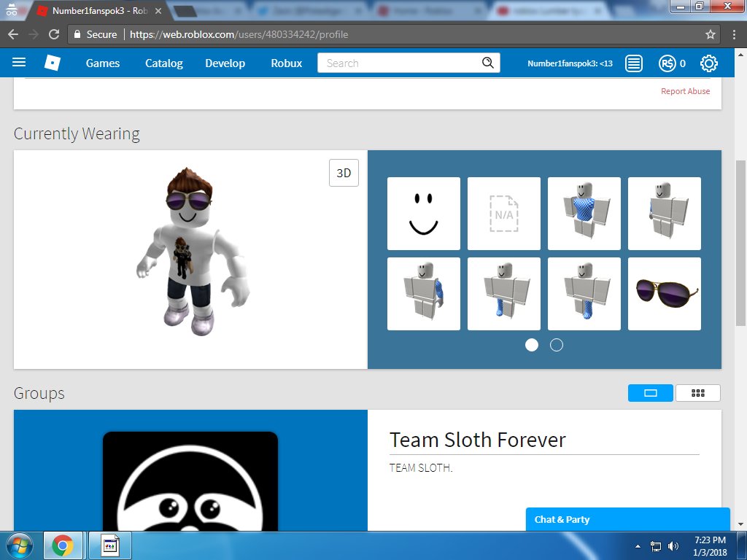Show hidden system tray icons

click(x=638, y=546)
